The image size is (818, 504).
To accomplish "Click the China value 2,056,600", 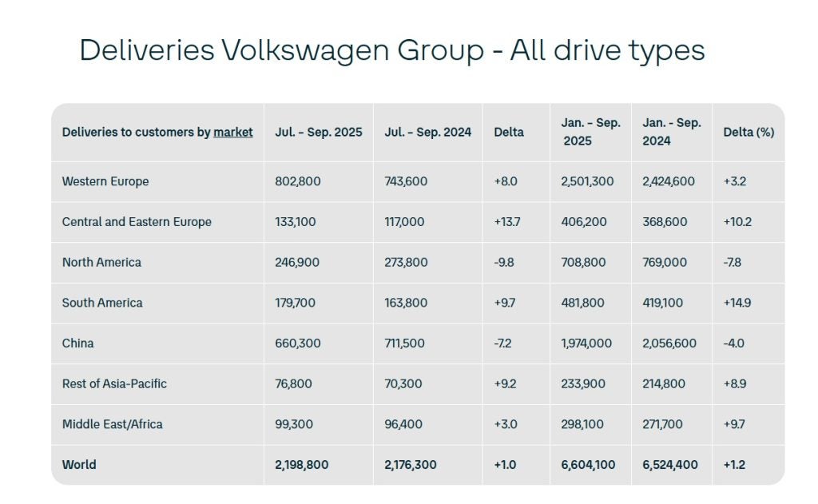I will 669,343.
